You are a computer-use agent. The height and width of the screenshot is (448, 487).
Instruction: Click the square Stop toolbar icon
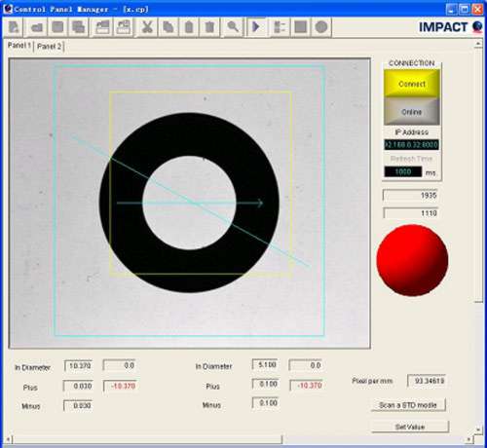pos(300,27)
